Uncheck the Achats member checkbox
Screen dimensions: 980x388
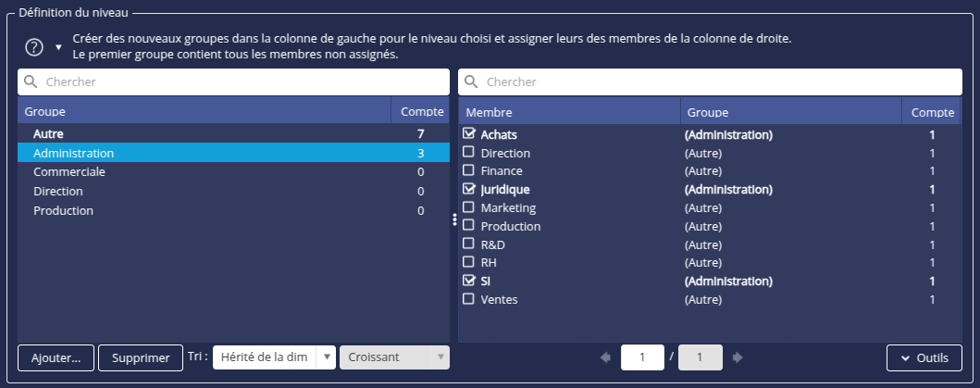tap(469, 134)
